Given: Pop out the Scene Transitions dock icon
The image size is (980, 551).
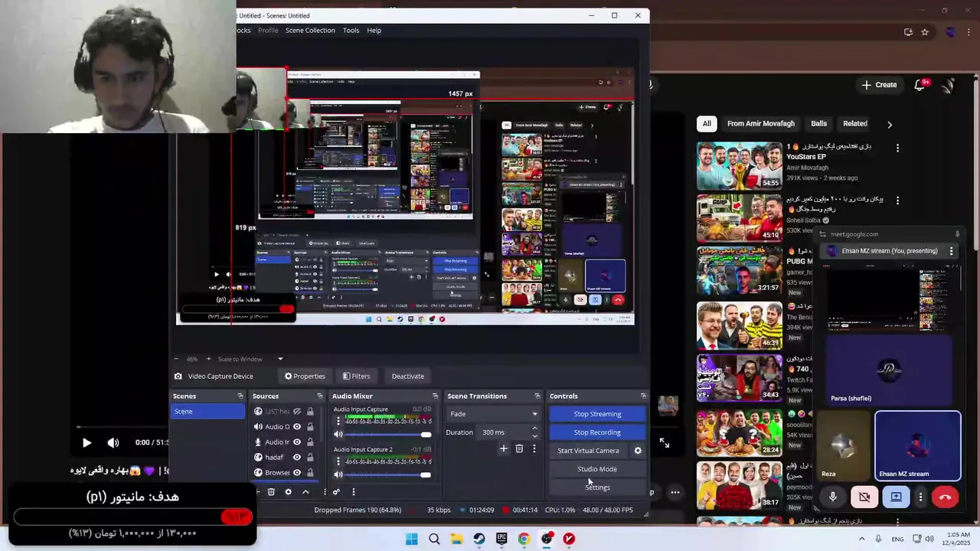Looking at the screenshot, I should coord(537,396).
